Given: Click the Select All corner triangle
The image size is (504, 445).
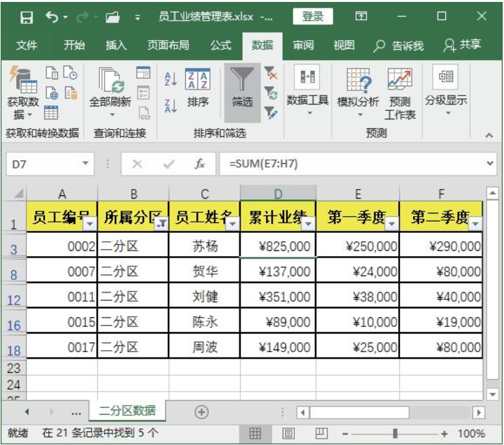Looking at the screenshot, I should 18,193.
